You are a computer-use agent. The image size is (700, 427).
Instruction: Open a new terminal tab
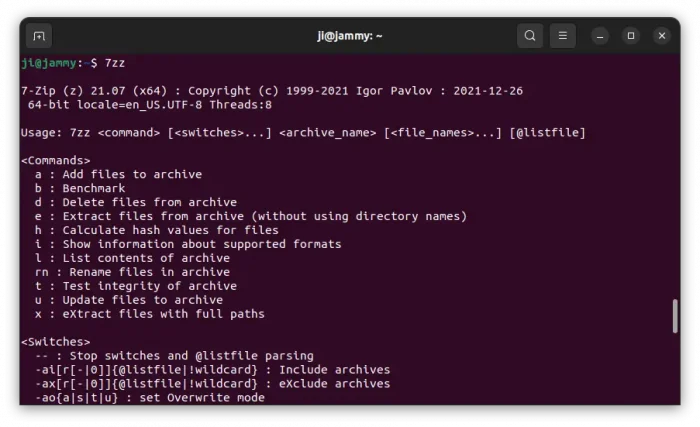point(39,36)
